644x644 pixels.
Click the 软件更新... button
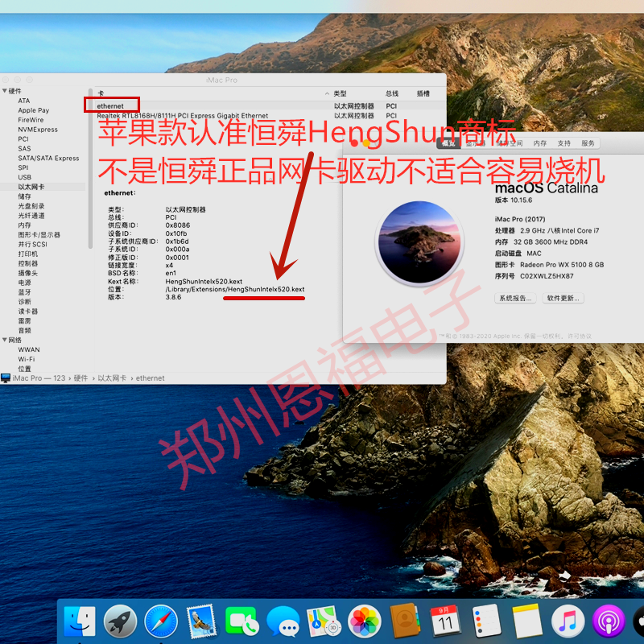563,298
